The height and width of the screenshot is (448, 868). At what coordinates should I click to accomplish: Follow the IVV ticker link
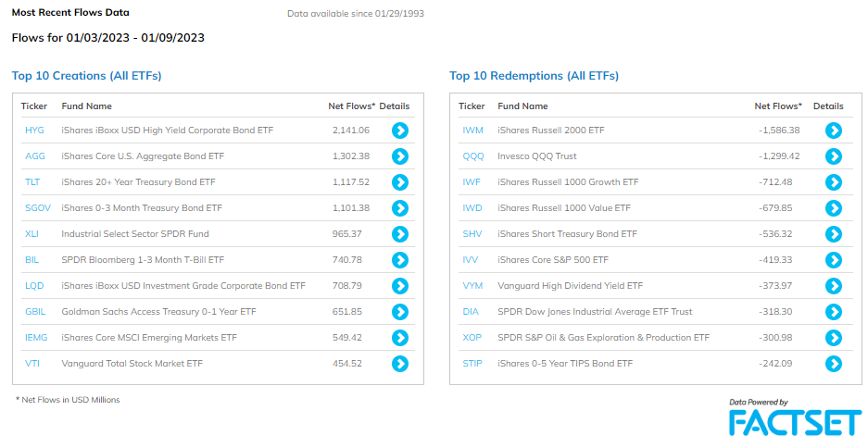[x=471, y=260]
